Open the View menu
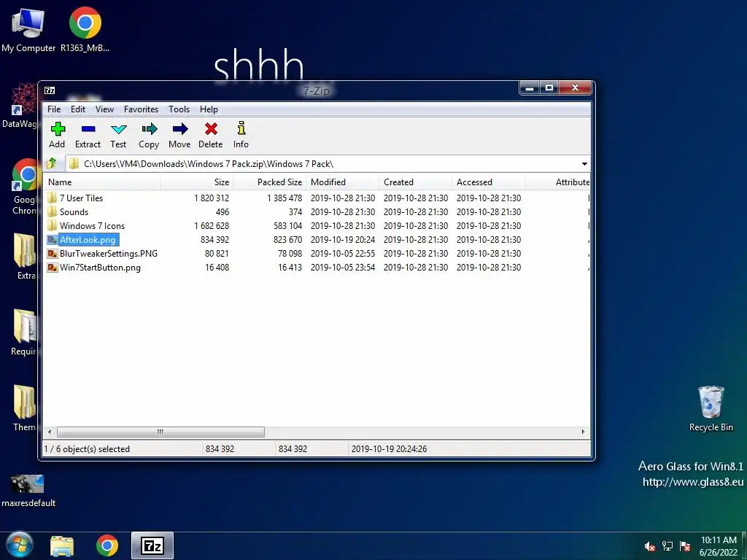This screenshot has height=560, width=747. click(x=104, y=109)
